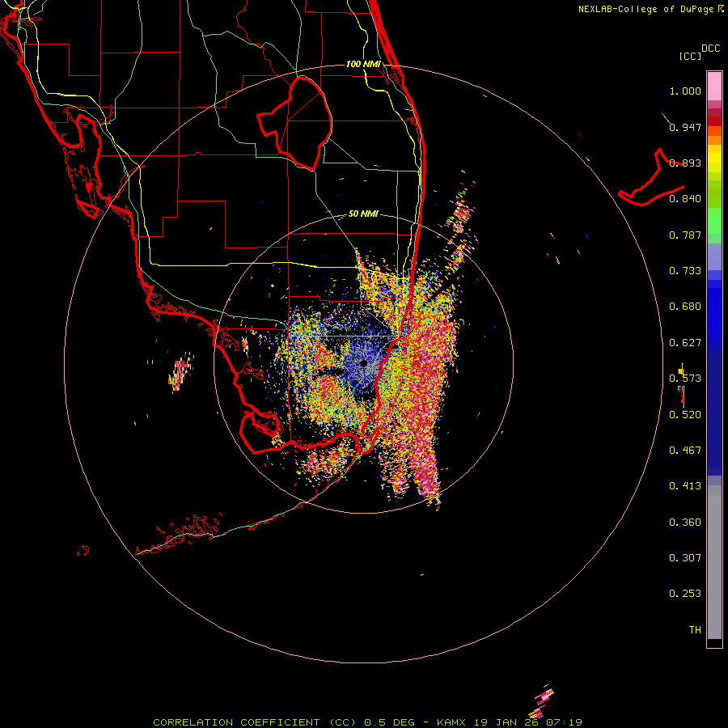
Task: Click the 50 NMI range ring label
Action: pos(363,214)
